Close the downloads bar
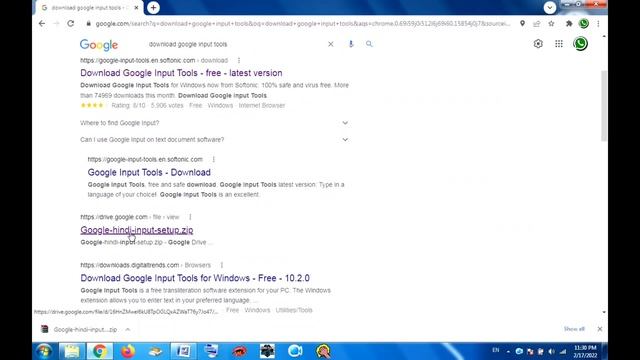This screenshot has height=360, width=640. tap(600, 329)
